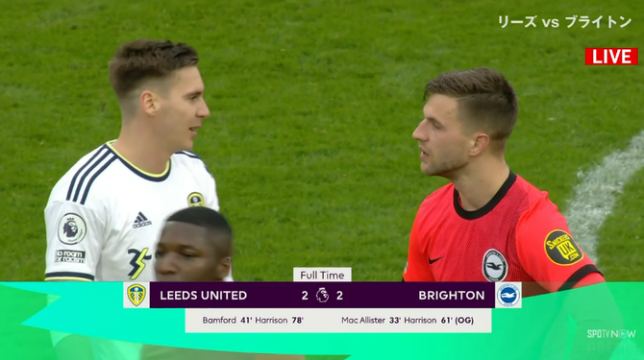The width and height of the screenshot is (644, 360).
Task: Click the LEEDS UNITED team name
Action: [x=204, y=296]
